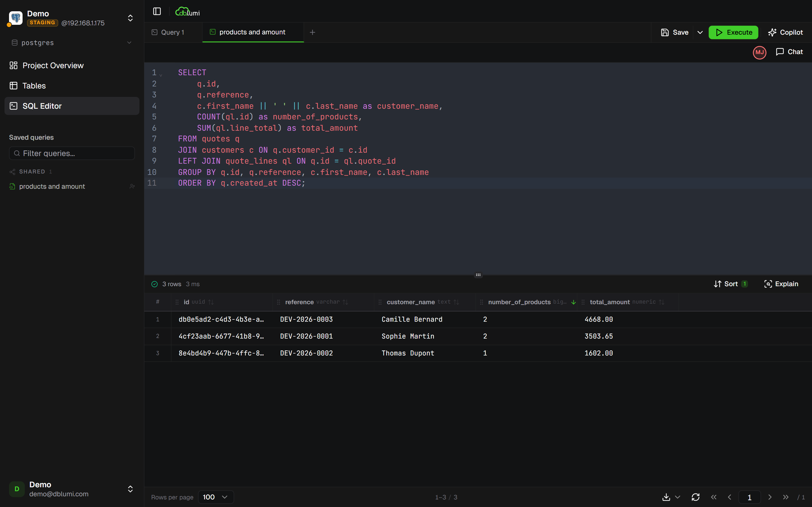Toggle descending sort on number_of_products column

573,302
